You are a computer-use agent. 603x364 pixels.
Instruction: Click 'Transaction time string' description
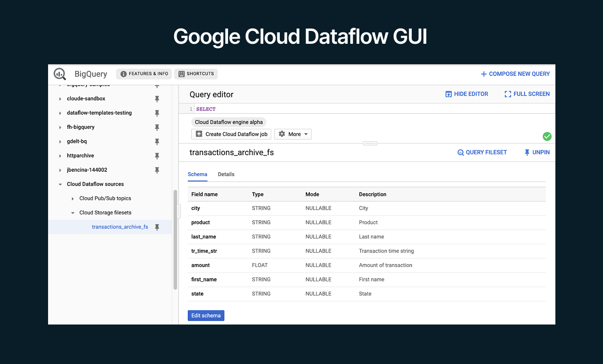(386, 251)
